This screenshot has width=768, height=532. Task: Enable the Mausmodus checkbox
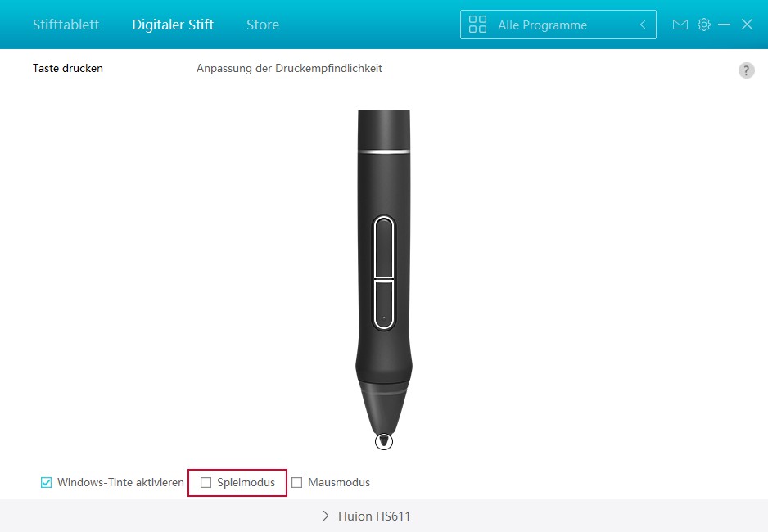(x=297, y=483)
